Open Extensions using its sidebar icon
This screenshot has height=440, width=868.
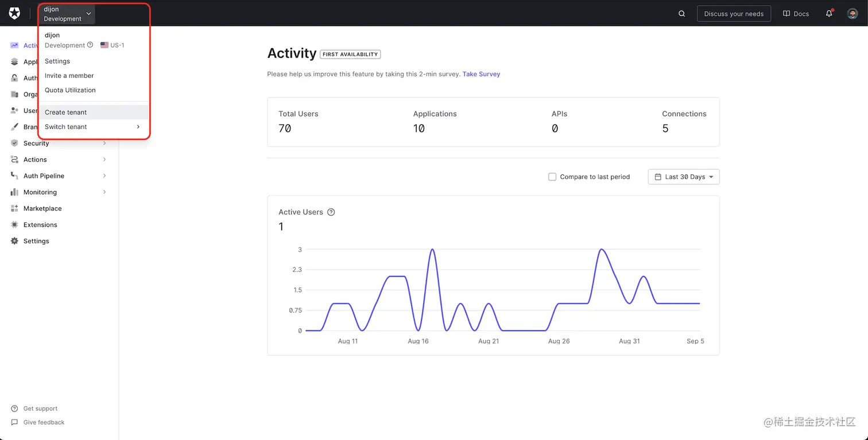(x=14, y=224)
